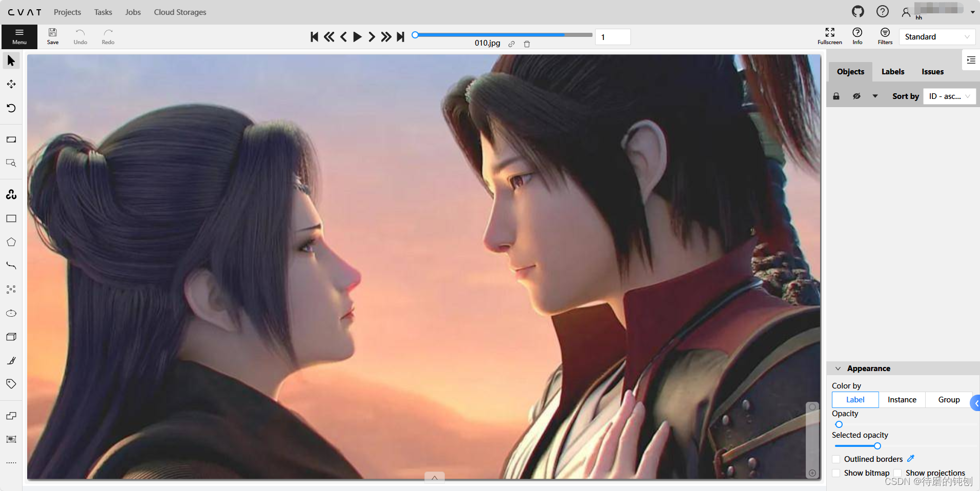Select the draw polygon tool
The image size is (980, 491).
tap(11, 242)
